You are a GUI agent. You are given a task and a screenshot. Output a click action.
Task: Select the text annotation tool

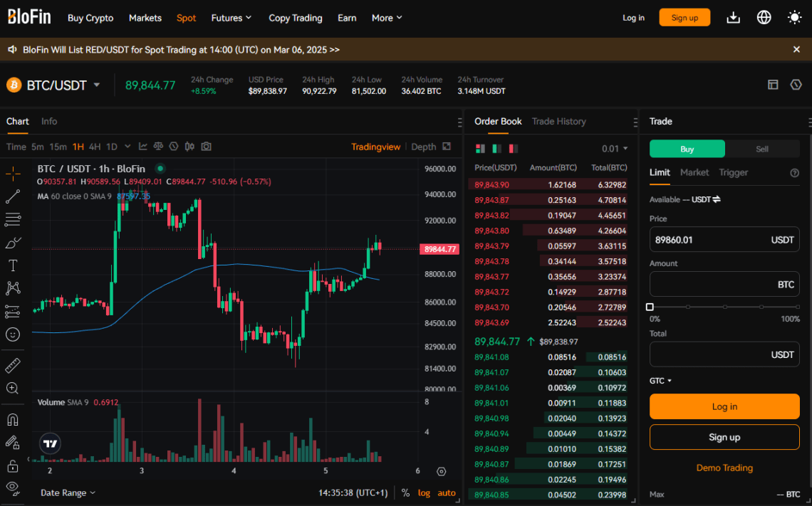point(13,265)
